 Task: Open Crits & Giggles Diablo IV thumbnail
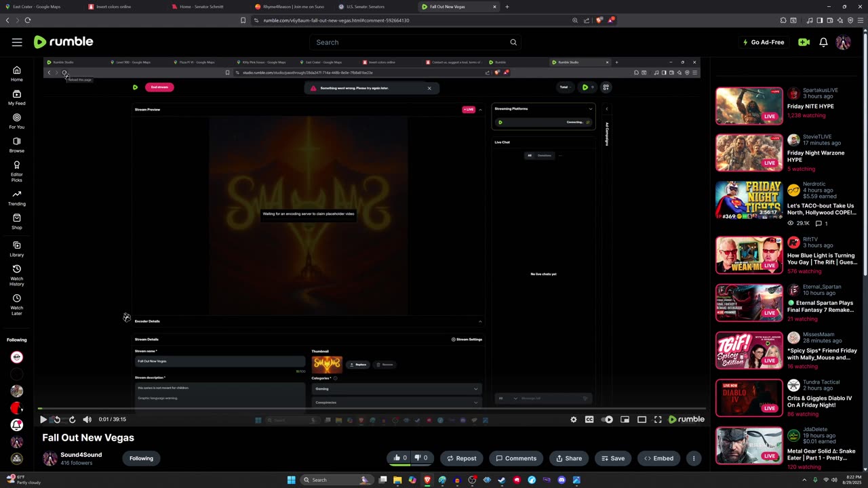click(x=749, y=397)
